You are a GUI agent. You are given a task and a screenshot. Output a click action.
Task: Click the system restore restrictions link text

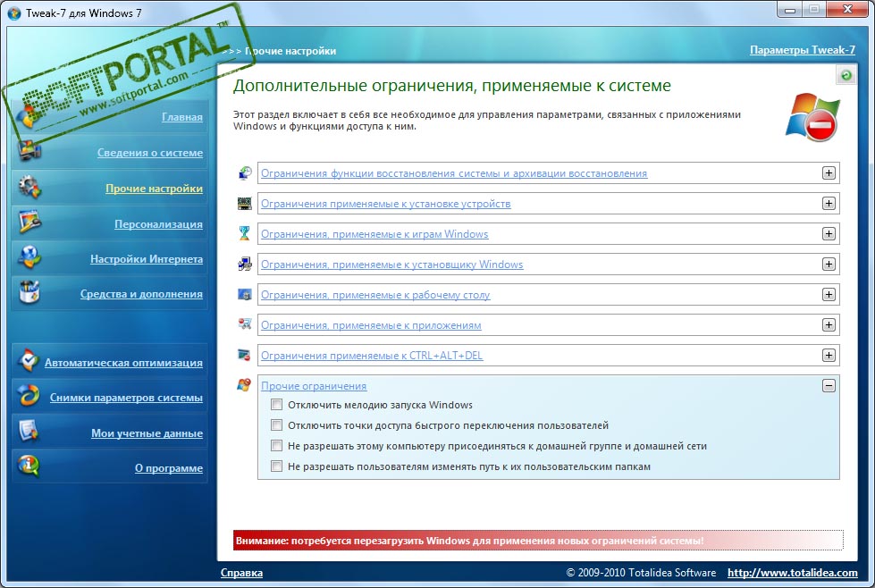pyautogui.click(x=454, y=173)
